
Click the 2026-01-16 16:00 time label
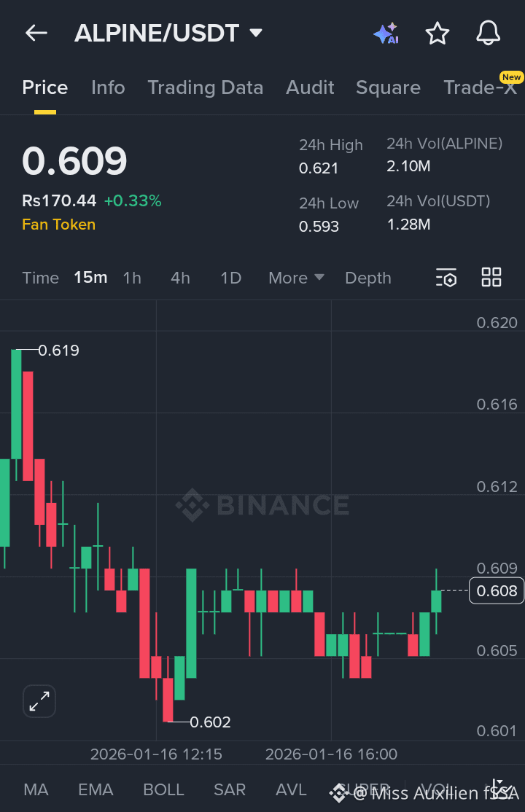[x=331, y=754]
